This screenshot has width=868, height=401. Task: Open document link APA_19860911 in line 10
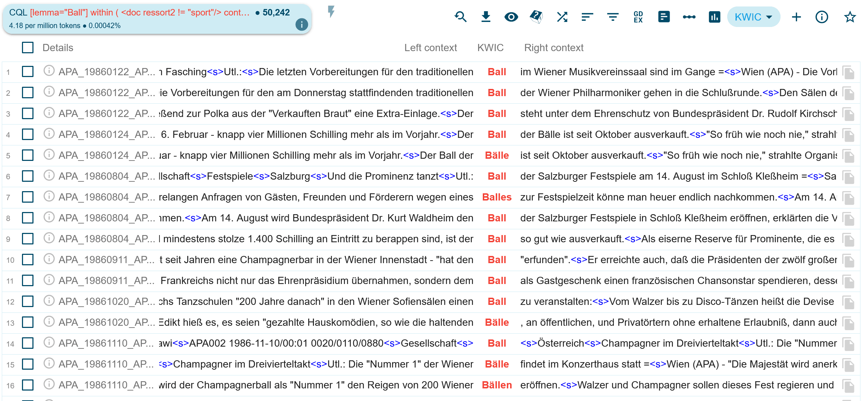coord(107,260)
